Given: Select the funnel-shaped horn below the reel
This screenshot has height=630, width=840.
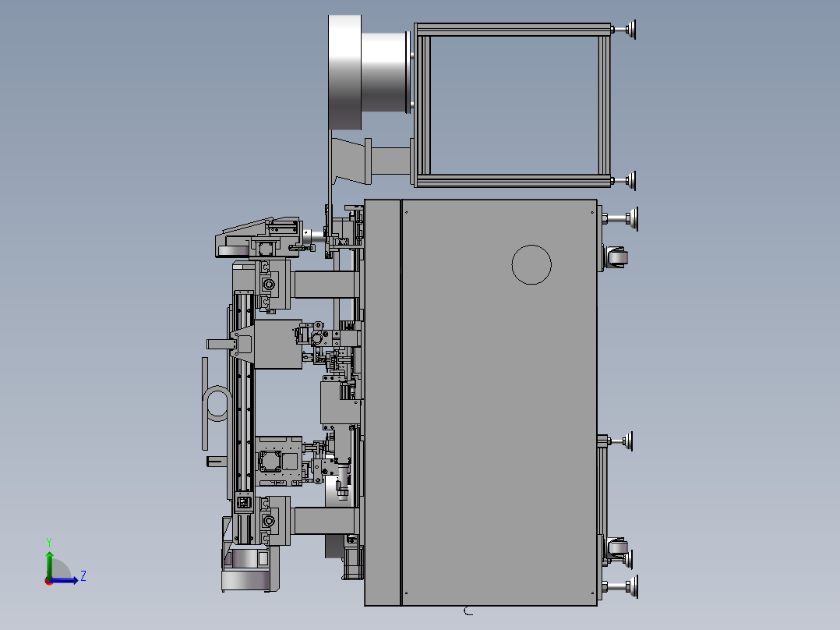Looking at the screenshot, I should (352, 161).
